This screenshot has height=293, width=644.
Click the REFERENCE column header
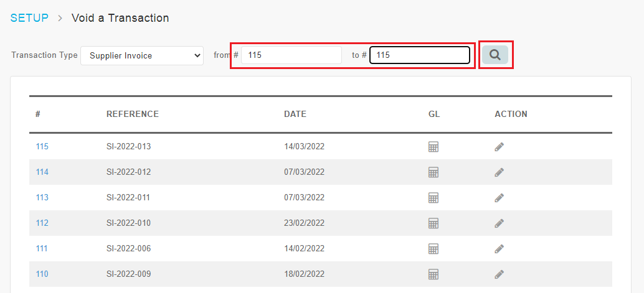pos(133,114)
